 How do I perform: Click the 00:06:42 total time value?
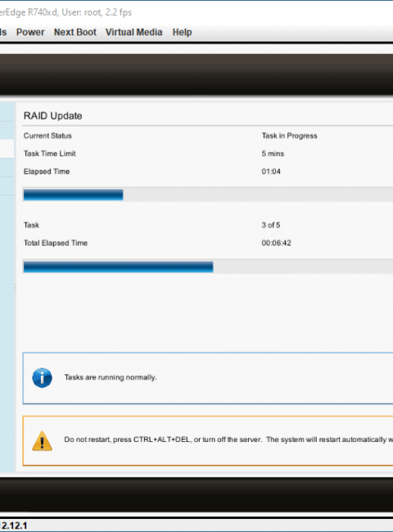tap(276, 243)
